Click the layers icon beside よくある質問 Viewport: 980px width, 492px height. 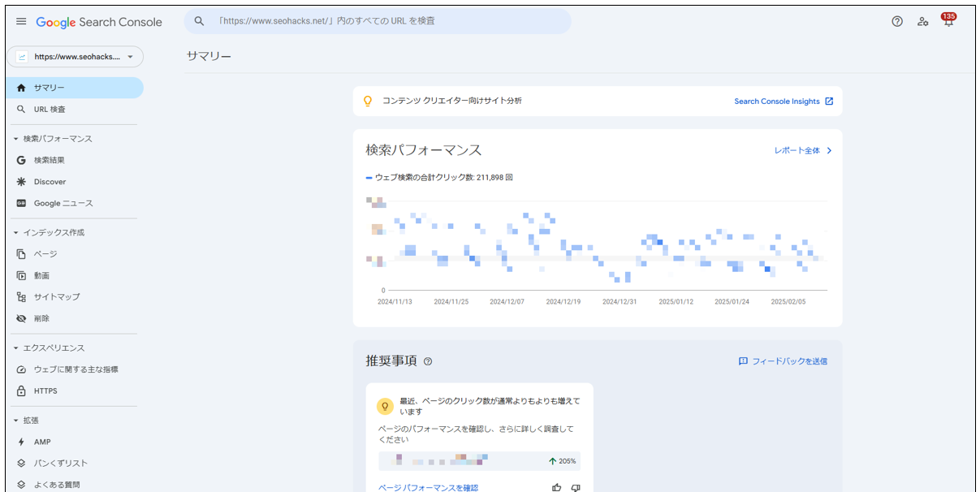point(22,485)
